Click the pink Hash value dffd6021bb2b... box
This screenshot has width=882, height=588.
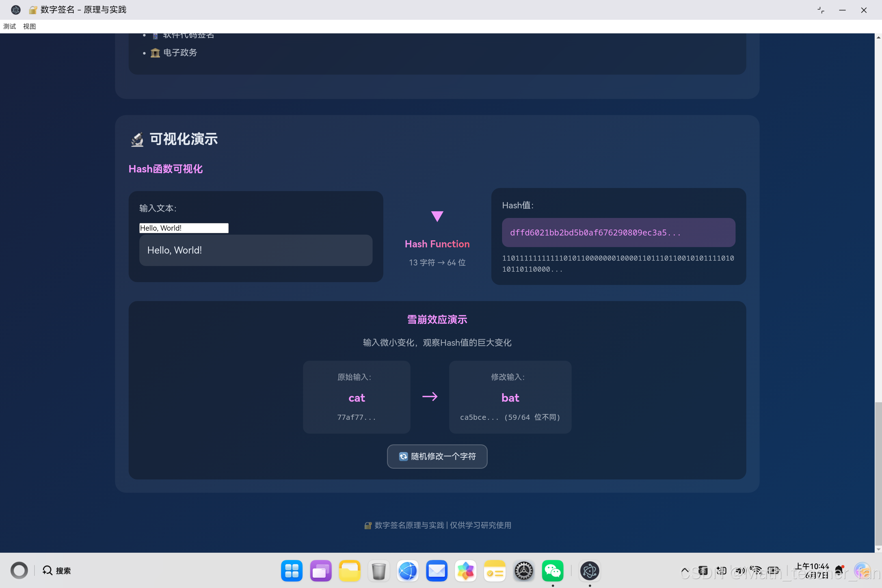click(x=618, y=232)
